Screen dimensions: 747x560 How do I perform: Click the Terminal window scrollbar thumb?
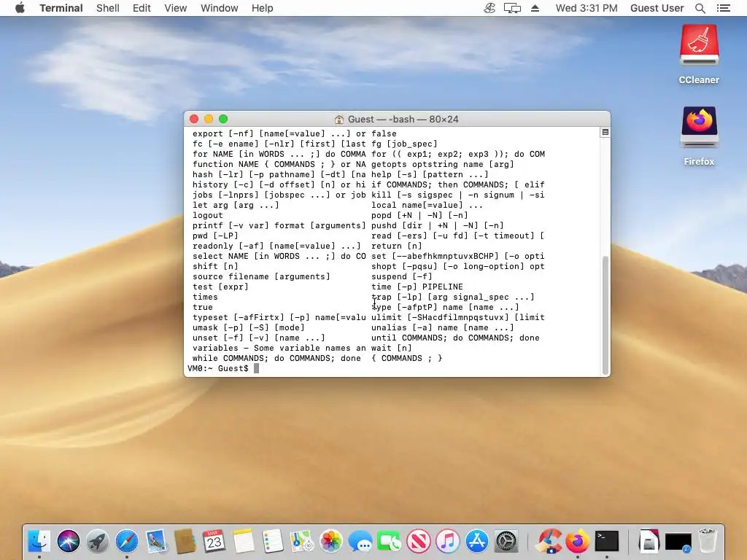[605, 315]
